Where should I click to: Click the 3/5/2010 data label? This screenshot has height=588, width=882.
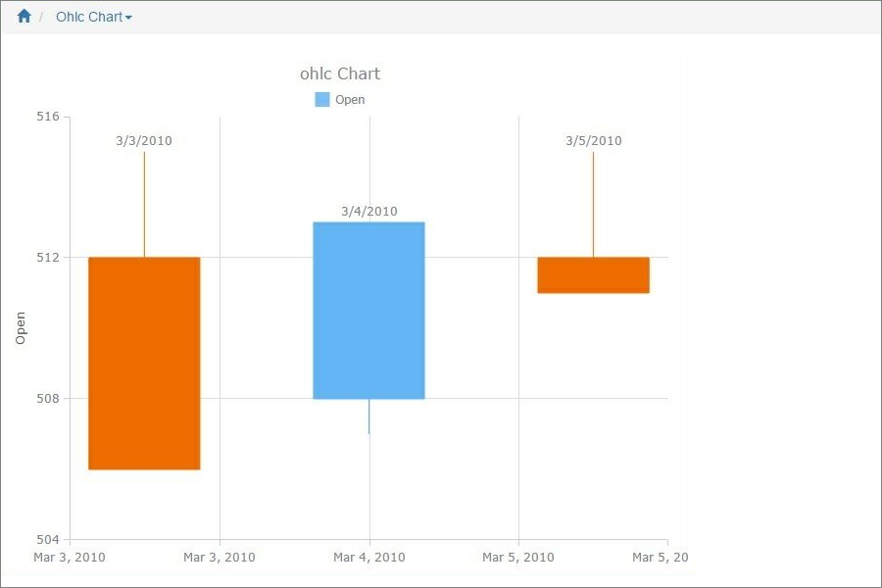(x=593, y=140)
